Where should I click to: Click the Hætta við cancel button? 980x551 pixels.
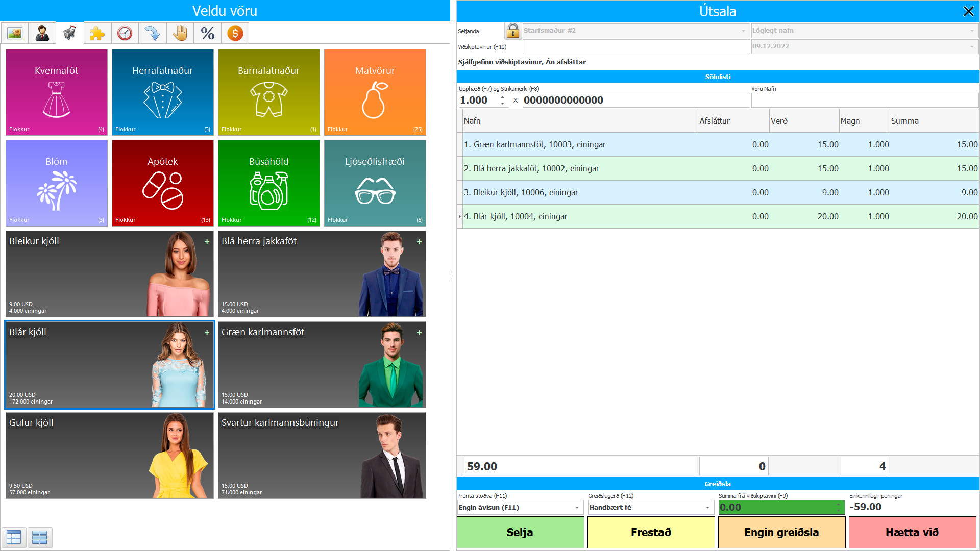[x=912, y=533]
